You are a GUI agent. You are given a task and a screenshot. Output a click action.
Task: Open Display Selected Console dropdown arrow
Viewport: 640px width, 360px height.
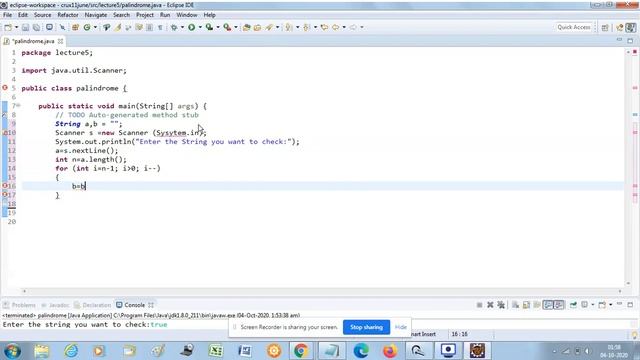coord(593,305)
